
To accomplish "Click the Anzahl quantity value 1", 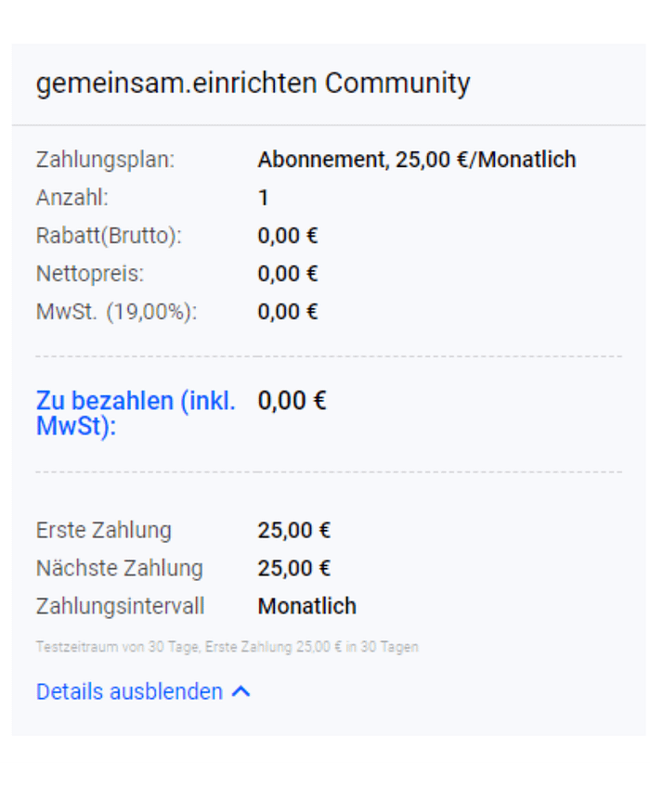I will pos(264,198).
